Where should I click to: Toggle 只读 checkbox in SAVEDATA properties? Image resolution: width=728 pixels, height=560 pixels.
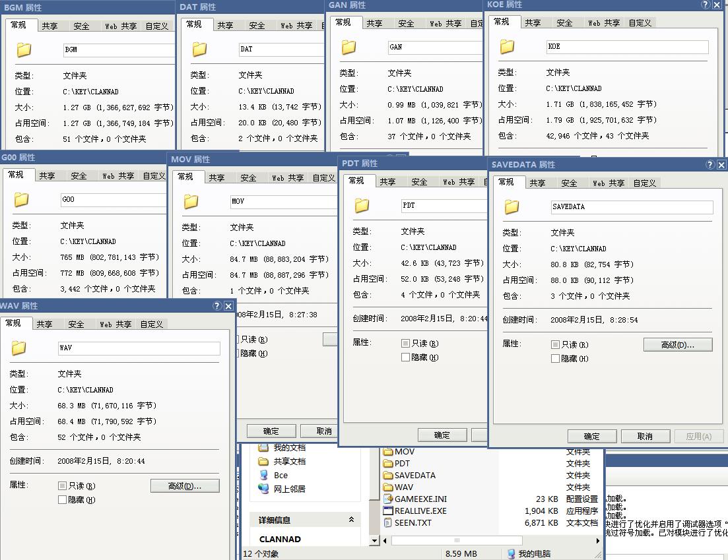click(x=555, y=345)
